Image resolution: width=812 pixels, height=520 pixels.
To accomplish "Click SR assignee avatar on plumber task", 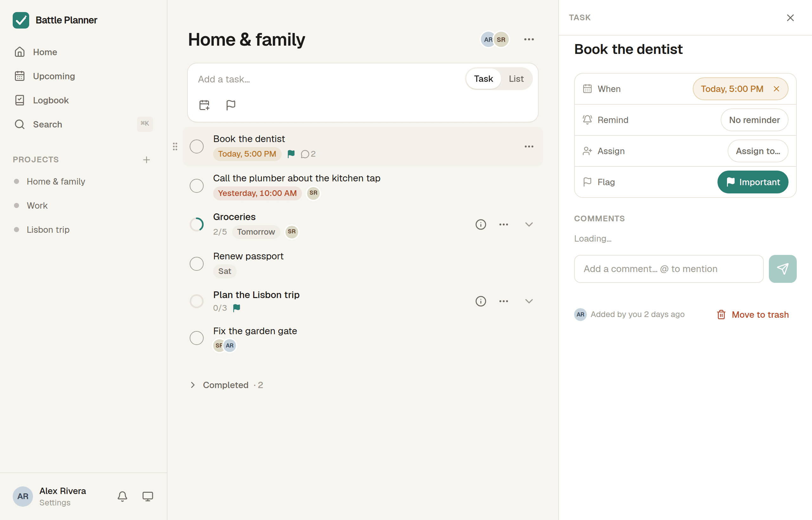I will [x=313, y=193].
